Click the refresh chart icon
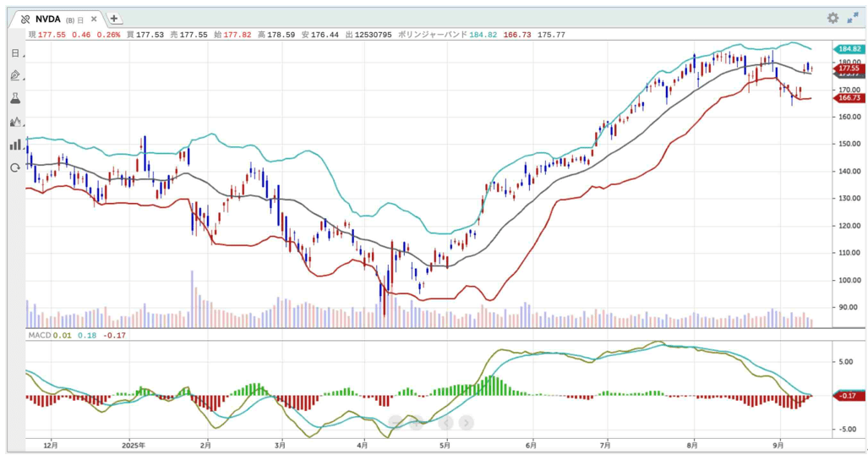 pyautogui.click(x=15, y=167)
